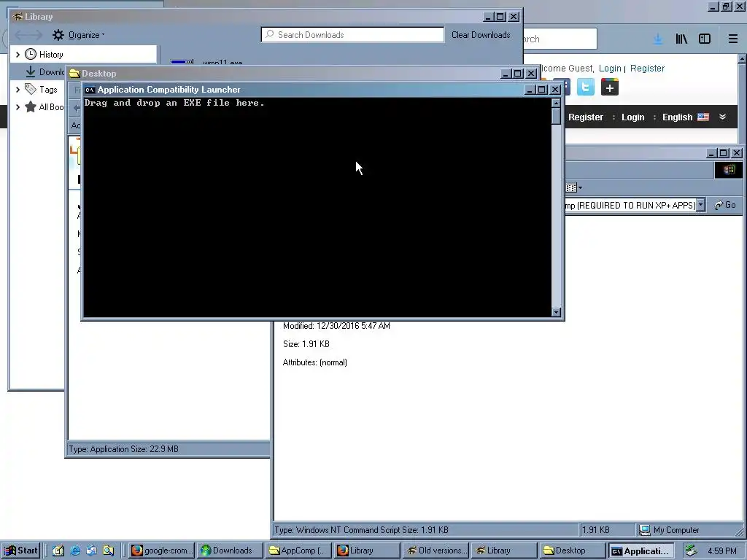The image size is (747, 560).
Task: Click the first Quick Launch icon next to Start
Action: tap(58, 551)
